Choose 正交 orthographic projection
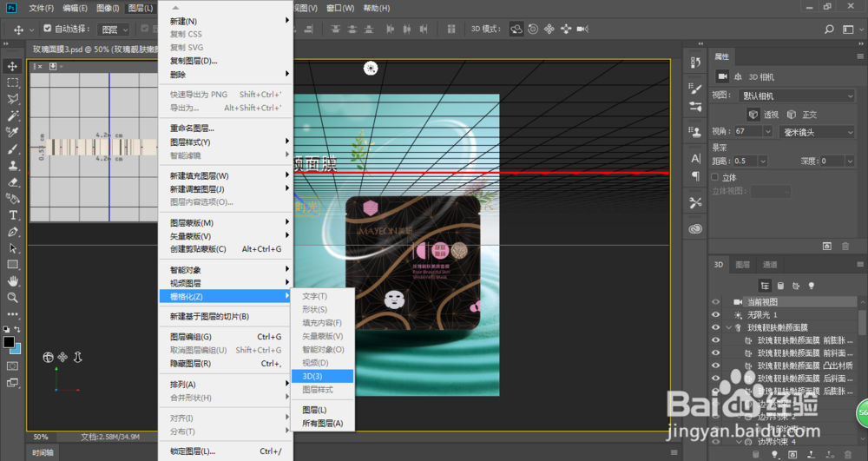 coord(802,115)
